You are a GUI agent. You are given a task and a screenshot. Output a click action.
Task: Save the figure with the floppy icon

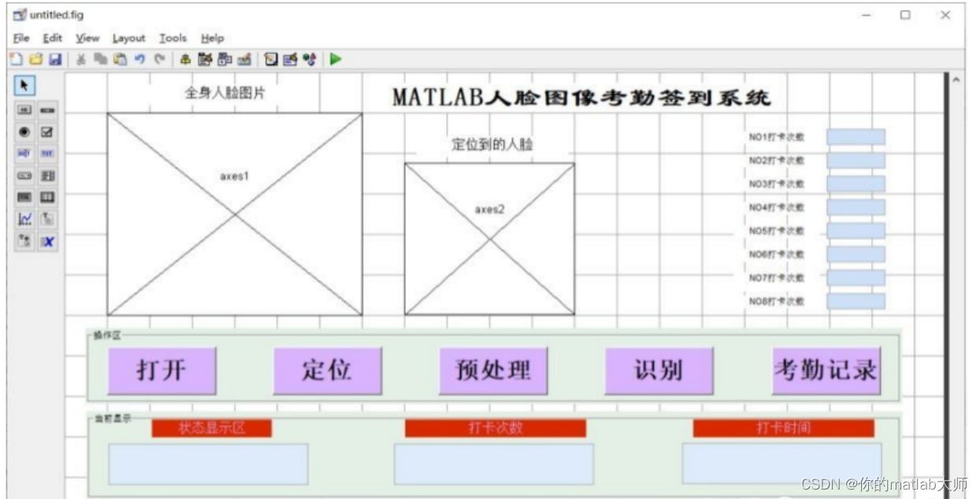coord(55,59)
